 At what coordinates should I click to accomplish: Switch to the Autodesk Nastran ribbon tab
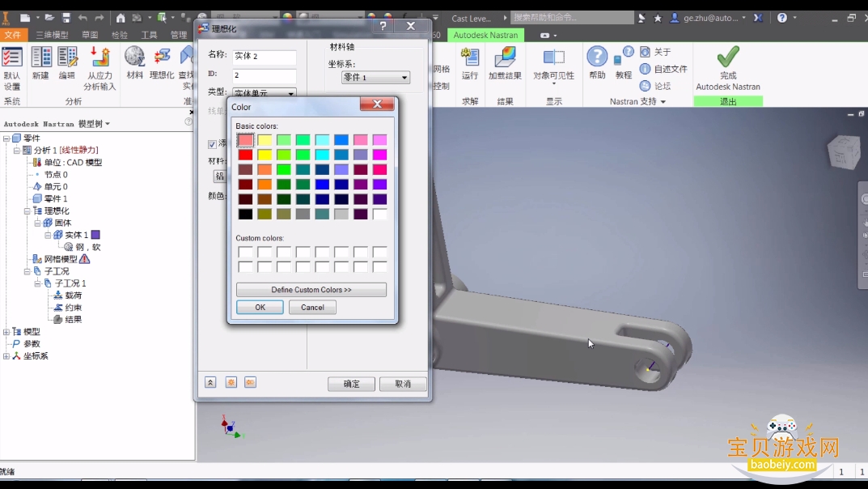tap(485, 35)
